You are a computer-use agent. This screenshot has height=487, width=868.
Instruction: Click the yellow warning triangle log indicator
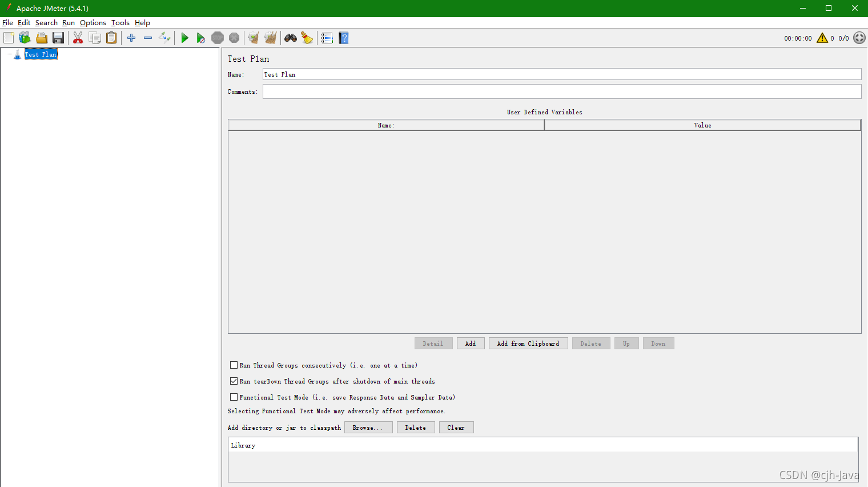point(822,38)
